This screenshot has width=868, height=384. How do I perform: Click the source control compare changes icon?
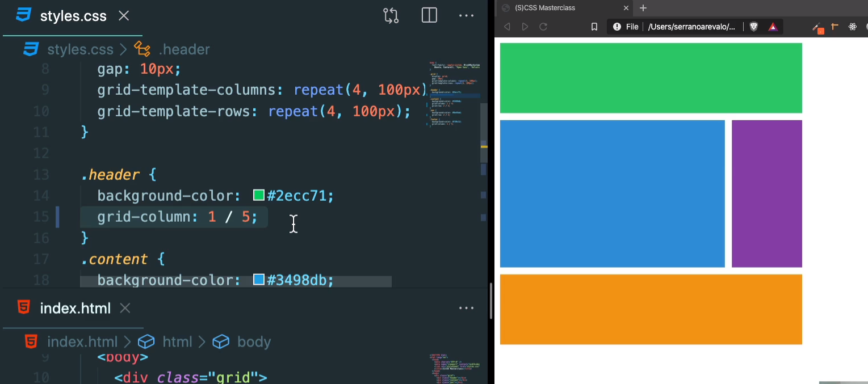(391, 16)
